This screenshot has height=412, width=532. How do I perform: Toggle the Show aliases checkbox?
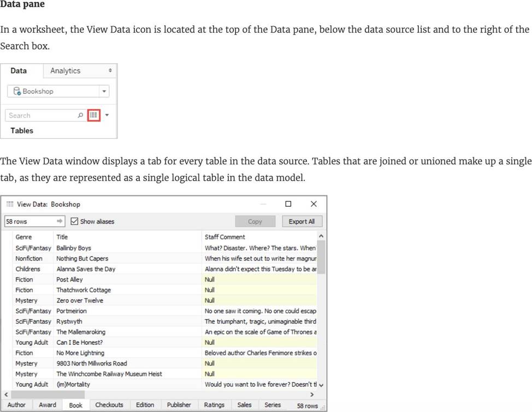point(75,222)
